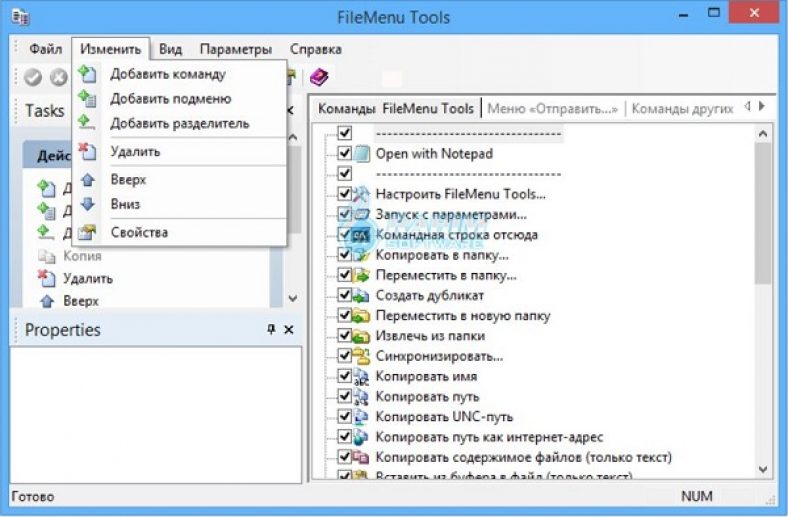Click the Копия icon in Tasks panel
788x517 pixels.
tap(47, 256)
